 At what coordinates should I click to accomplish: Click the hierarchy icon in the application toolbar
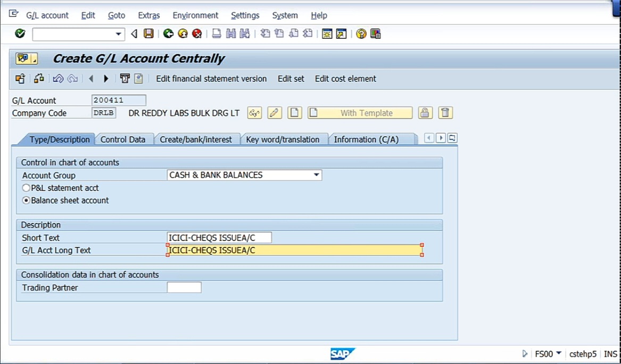[x=39, y=78]
